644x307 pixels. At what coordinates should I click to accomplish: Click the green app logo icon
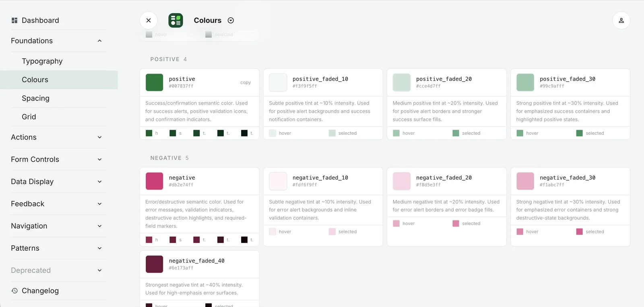tap(175, 20)
